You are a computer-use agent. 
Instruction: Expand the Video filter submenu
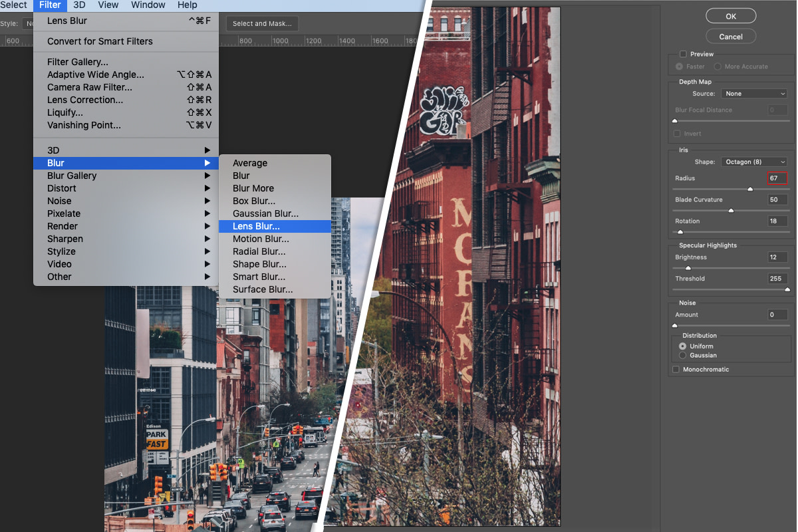[x=126, y=264]
